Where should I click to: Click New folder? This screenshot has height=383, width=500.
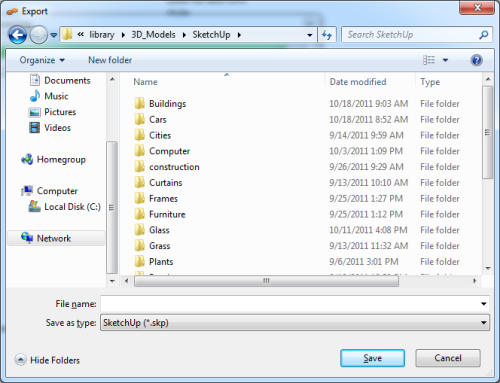click(x=110, y=60)
